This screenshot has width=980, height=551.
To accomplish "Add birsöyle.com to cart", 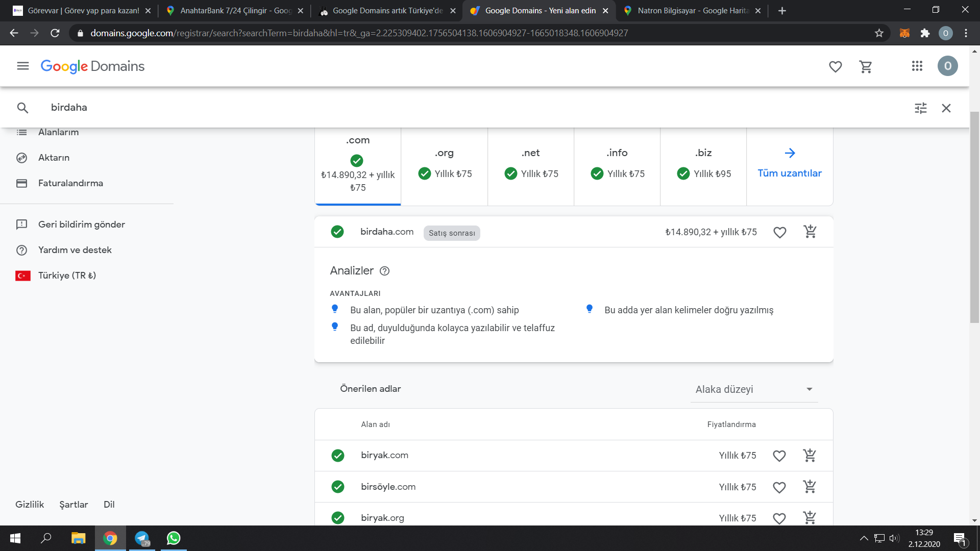I will 810,487.
